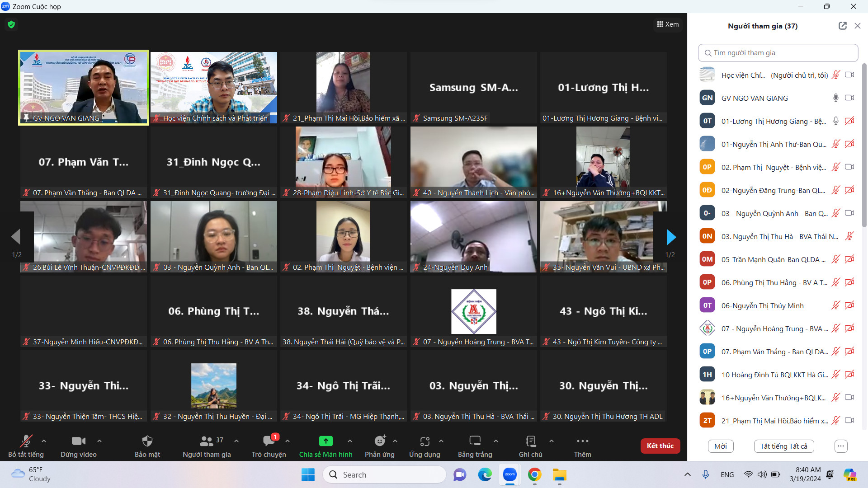Click the Tắt tiếng Tất cả button
The image size is (868, 488).
[x=783, y=446]
